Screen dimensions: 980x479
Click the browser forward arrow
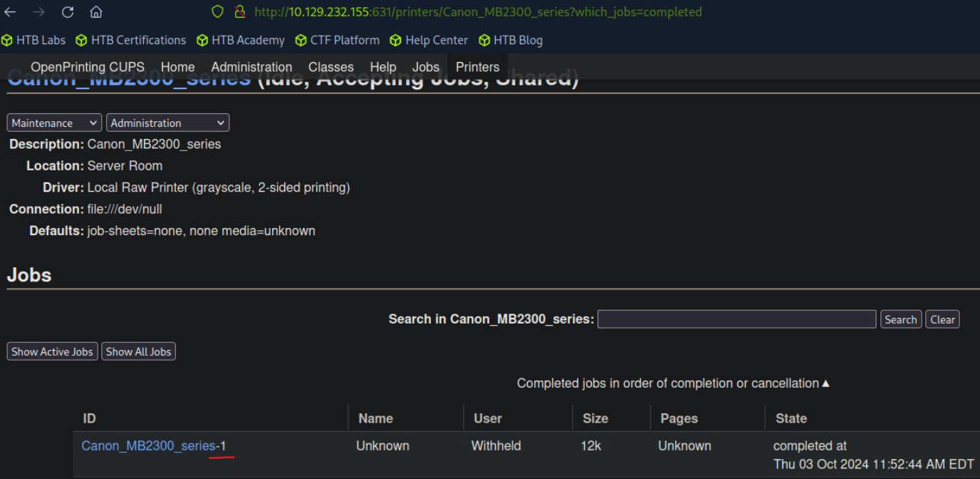click(38, 12)
